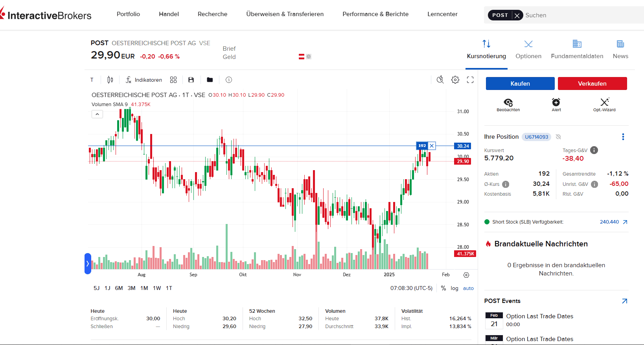Click the chart title OESTERREICHISCHE POST AG legend
The width and height of the screenshot is (644, 345).
pyautogui.click(x=134, y=95)
